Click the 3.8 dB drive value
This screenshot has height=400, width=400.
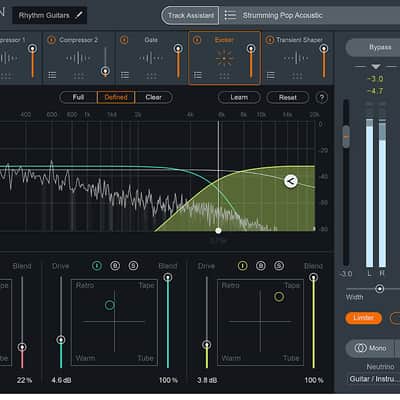tap(207, 380)
